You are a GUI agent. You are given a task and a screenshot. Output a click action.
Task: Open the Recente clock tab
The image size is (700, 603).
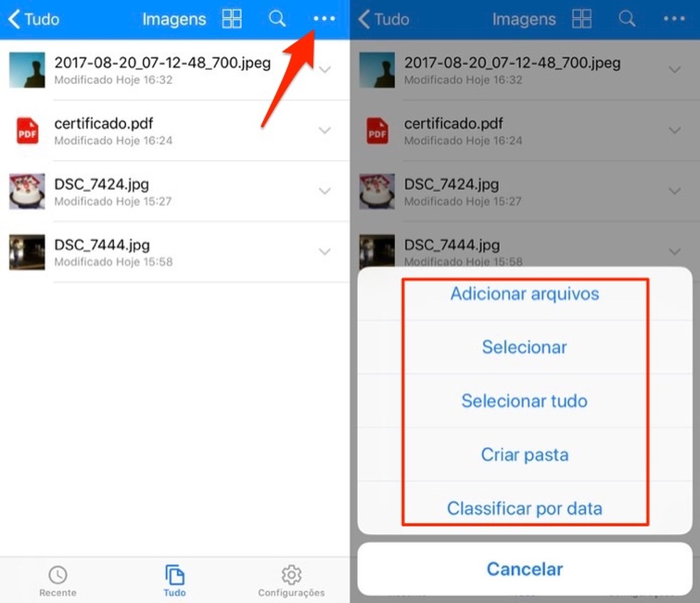pyautogui.click(x=58, y=580)
